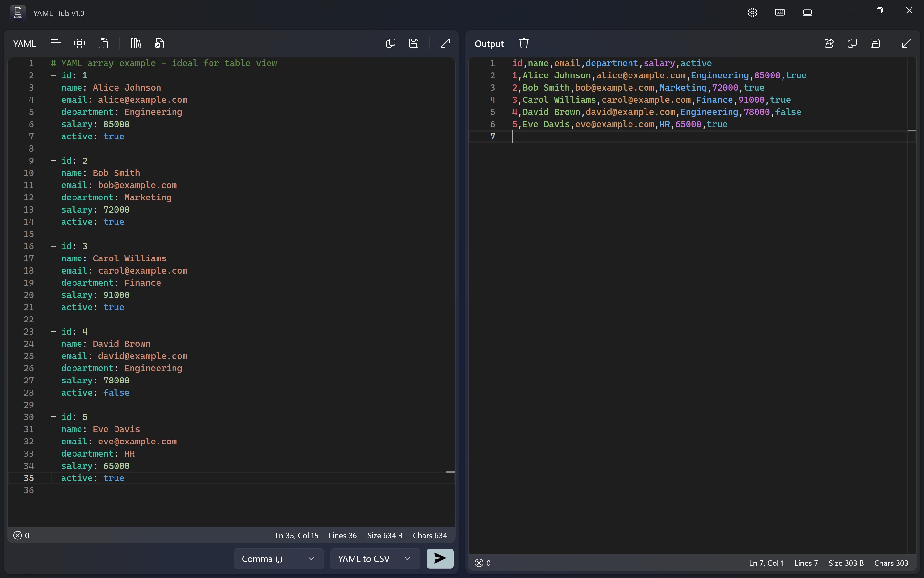Click the YAML panel title label
The image size is (924, 578).
[24, 44]
